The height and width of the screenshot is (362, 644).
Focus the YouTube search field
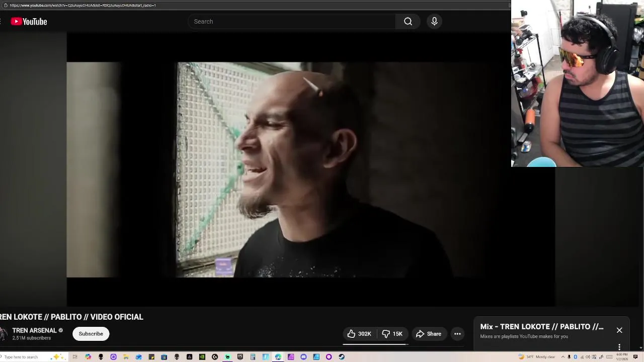[x=292, y=22]
